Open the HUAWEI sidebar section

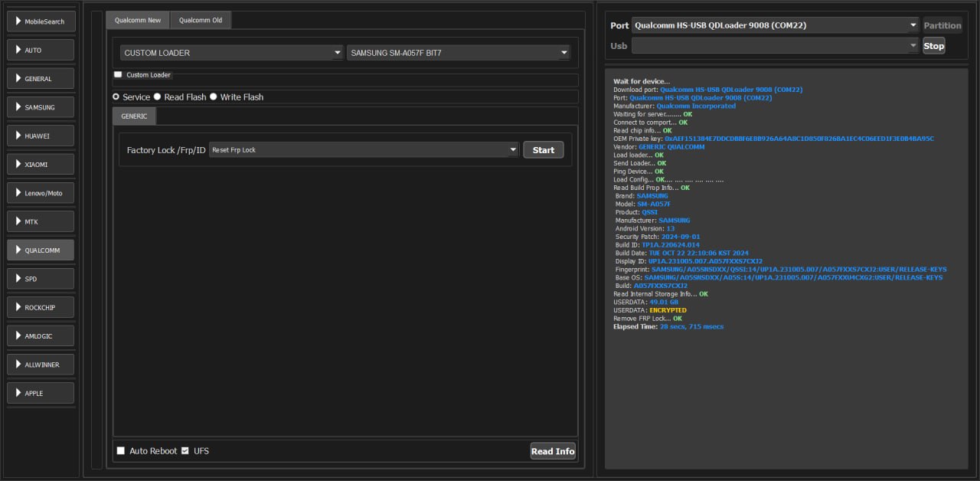coord(41,136)
